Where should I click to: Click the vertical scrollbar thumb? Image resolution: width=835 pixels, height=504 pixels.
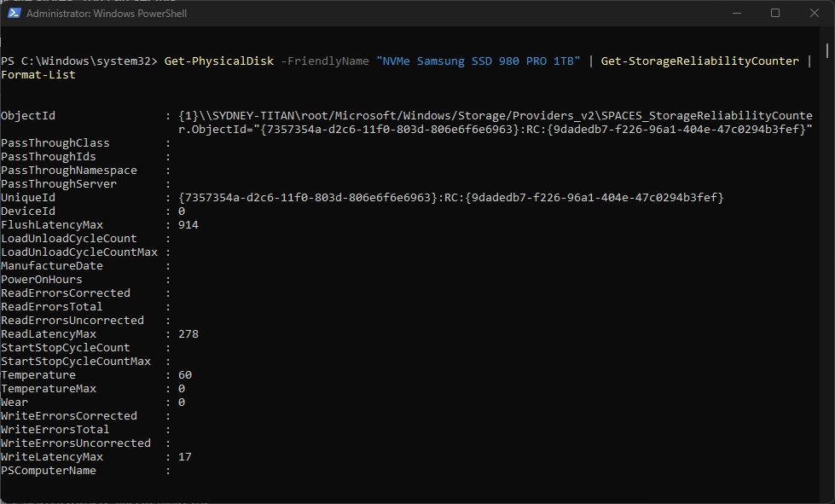pos(825,51)
